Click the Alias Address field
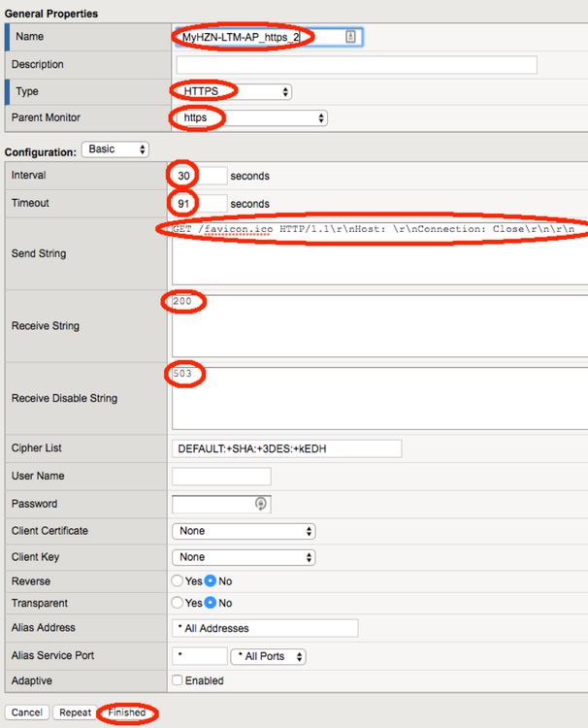The image size is (588, 728). click(x=265, y=628)
